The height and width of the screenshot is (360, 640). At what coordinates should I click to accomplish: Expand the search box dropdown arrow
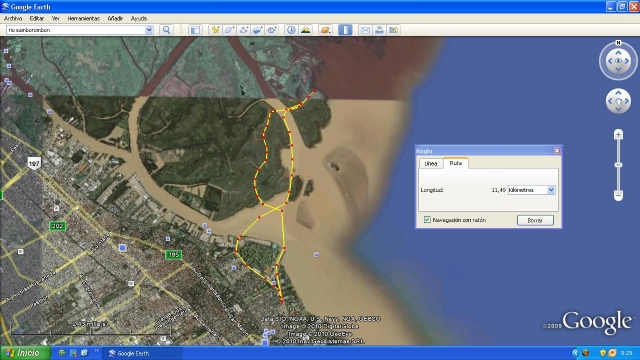[x=149, y=30]
